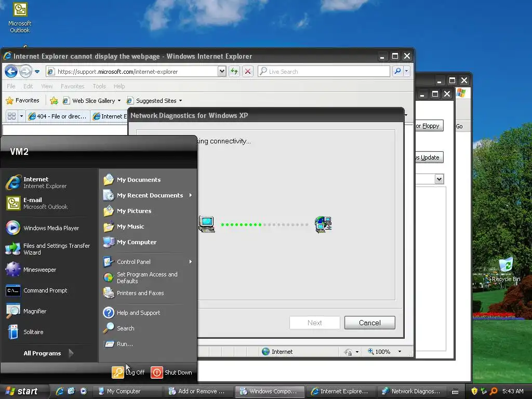Click the Internet zone status indicator

point(277,352)
